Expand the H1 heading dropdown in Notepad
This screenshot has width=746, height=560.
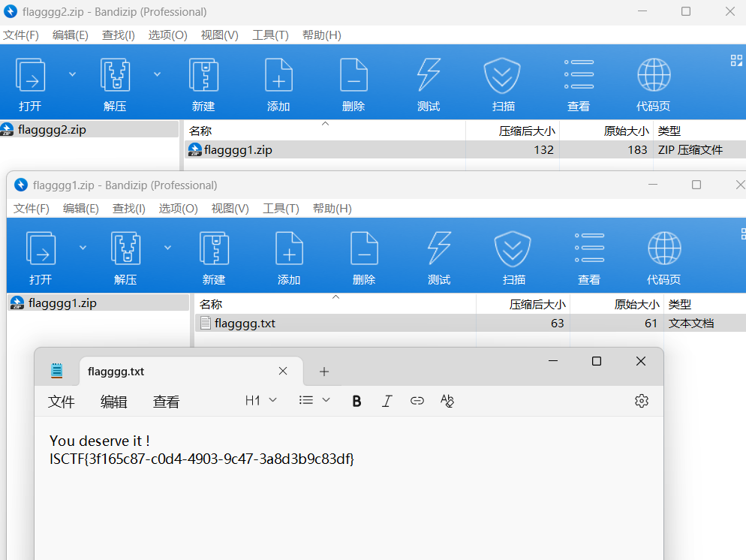click(261, 401)
